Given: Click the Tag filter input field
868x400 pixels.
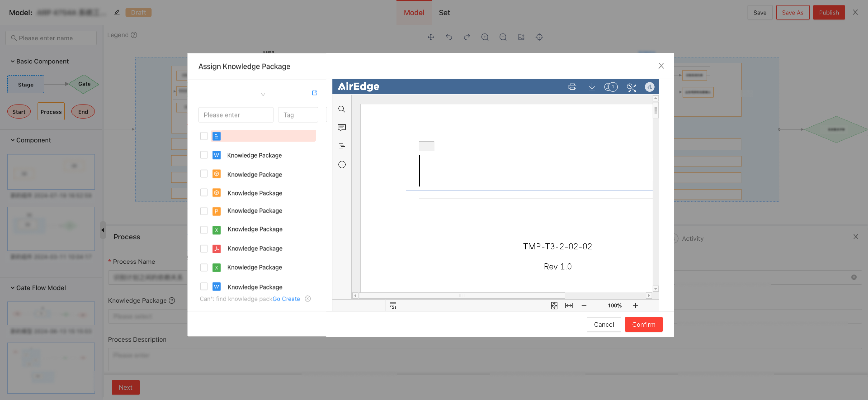Looking at the screenshot, I should click(297, 115).
